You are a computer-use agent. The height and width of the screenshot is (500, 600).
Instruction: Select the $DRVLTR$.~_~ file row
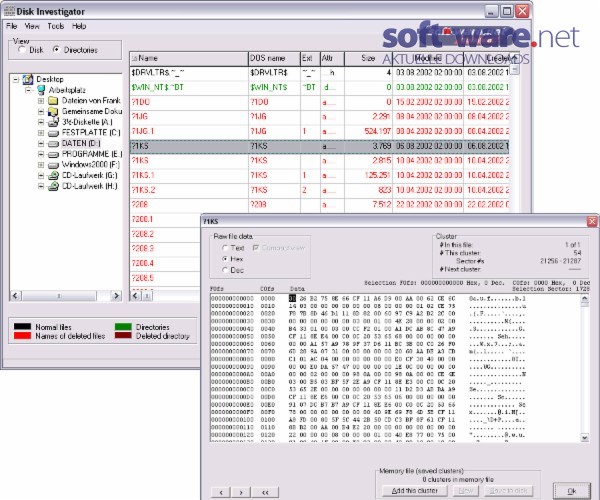[x=320, y=73]
